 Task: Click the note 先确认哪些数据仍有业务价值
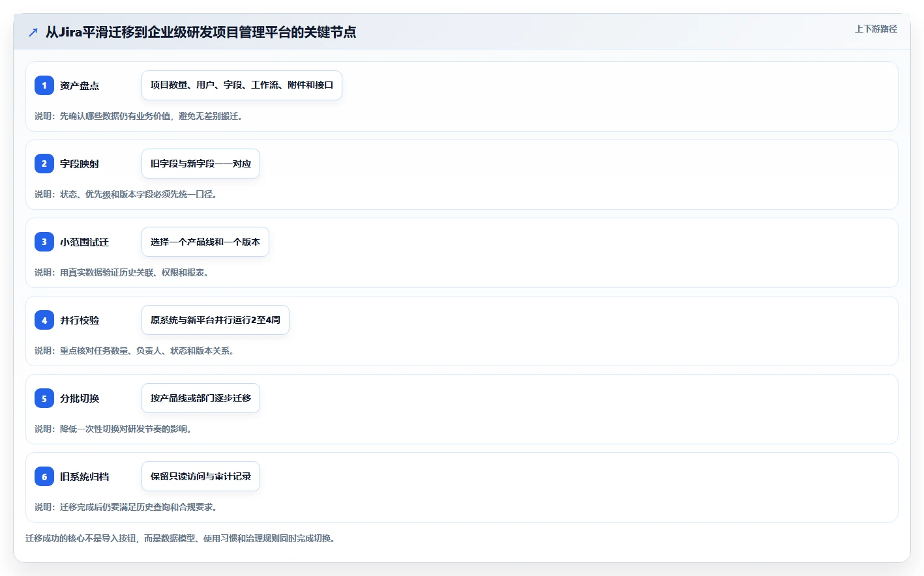pyautogui.click(x=139, y=116)
